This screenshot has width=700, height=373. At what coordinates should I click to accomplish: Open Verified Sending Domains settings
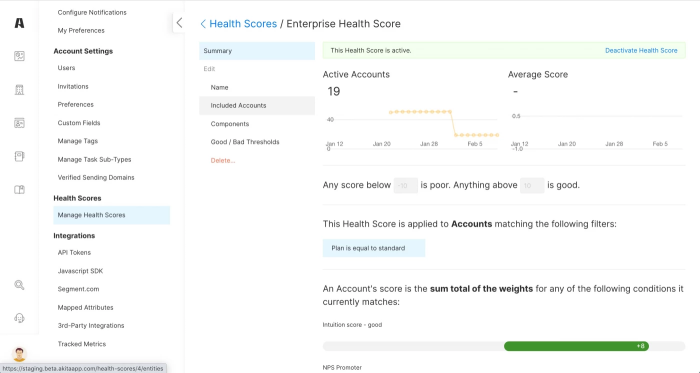coord(96,178)
